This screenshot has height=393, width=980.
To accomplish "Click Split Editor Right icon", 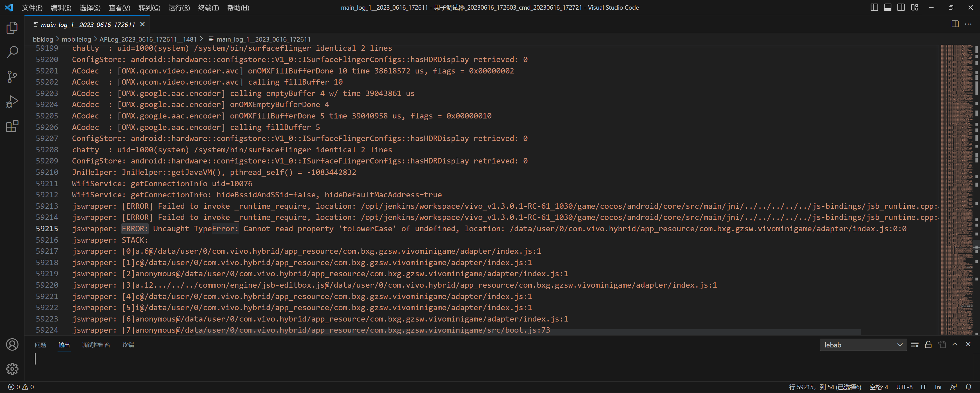I will point(955,24).
